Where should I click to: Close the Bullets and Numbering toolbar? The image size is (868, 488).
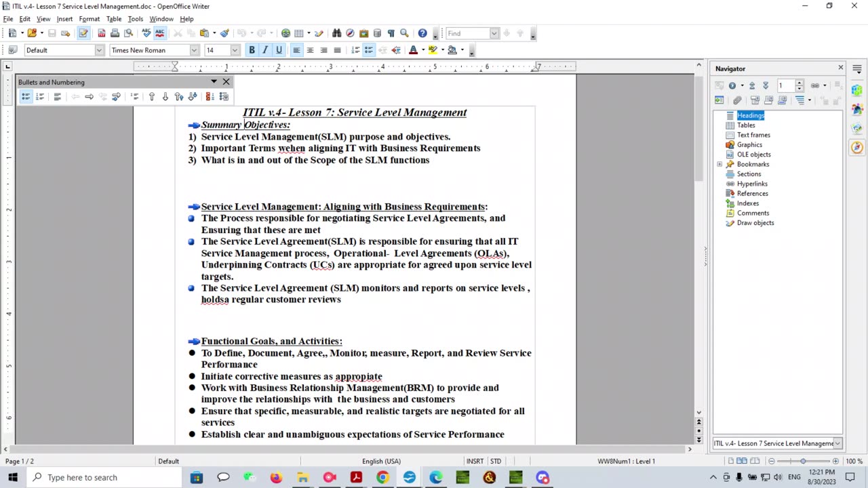pos(226,82)
